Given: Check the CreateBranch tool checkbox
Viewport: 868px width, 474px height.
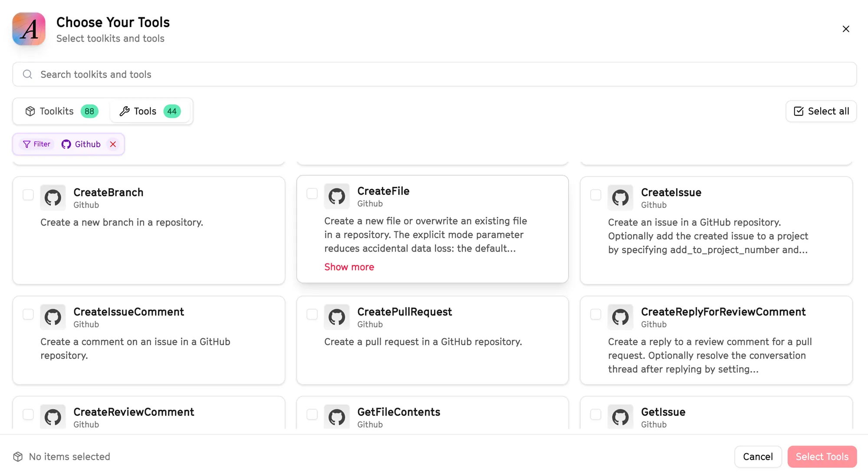Looking at the screenshot, I should click(28, 195).
